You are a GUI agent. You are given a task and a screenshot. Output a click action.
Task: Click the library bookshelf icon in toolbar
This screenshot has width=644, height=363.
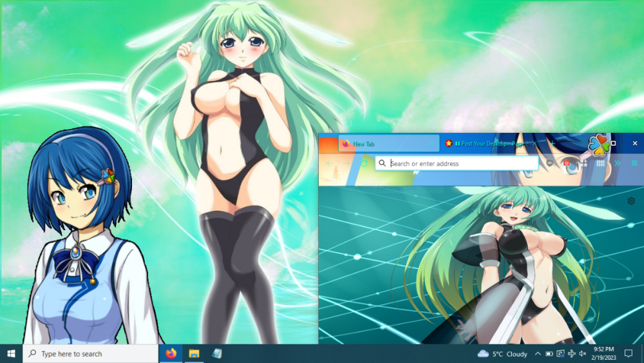click(600, 164)
